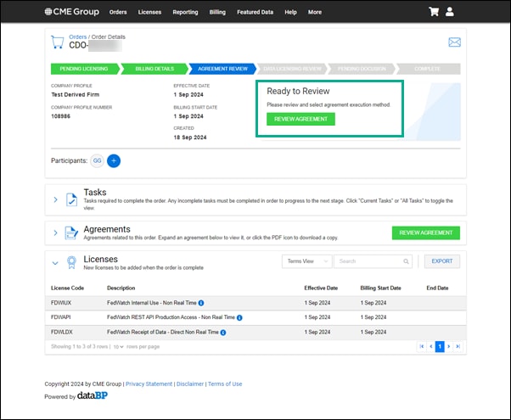Click the search magnifier icon in Licenses
511x420 pixels.
[406, 261]
